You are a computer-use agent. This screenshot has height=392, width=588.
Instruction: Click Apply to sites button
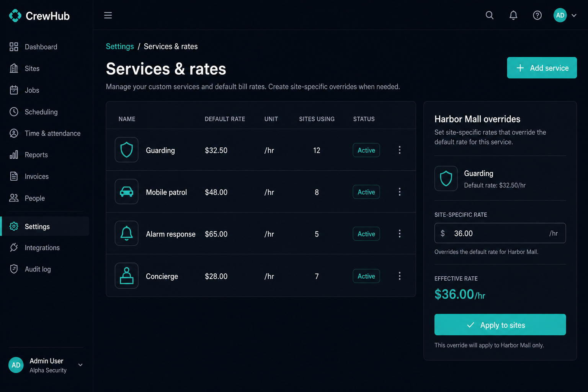(x=500, y=325)
